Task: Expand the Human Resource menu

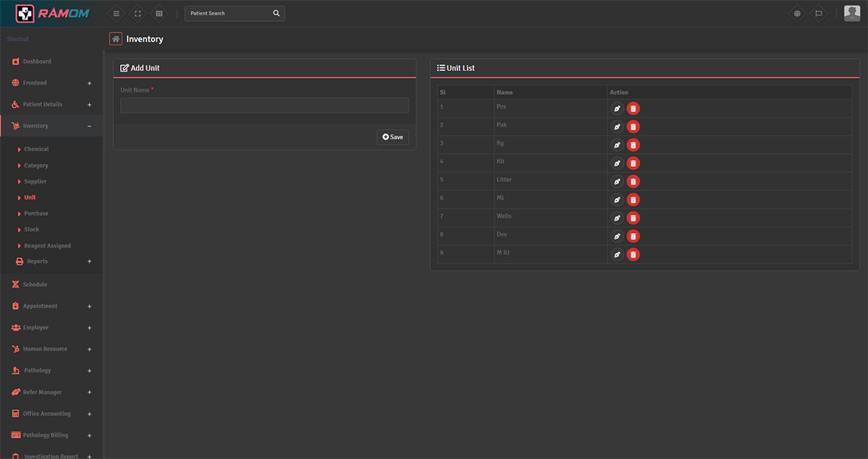Action: pos(89,349)
